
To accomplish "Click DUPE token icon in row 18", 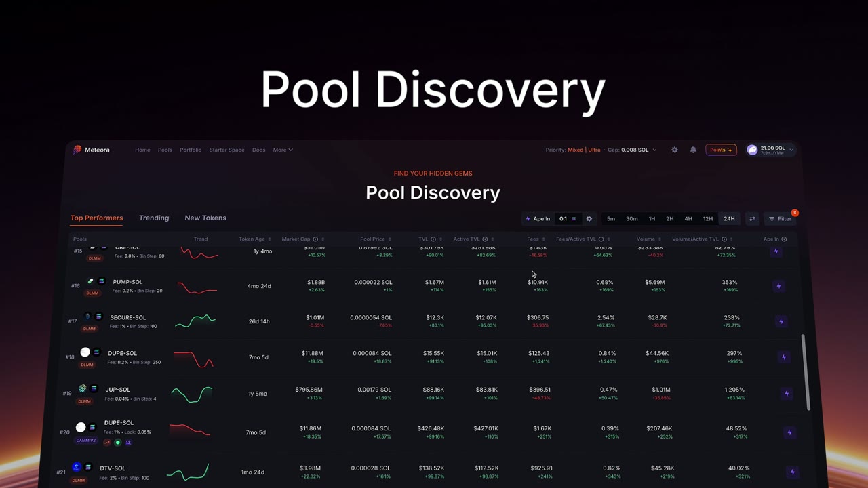I will (x=85, y=352).
